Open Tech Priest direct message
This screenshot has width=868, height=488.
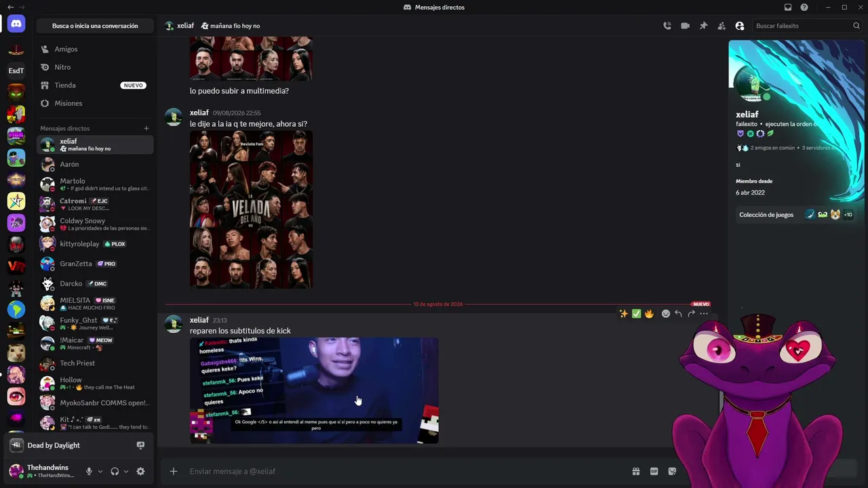pos(95,363)
